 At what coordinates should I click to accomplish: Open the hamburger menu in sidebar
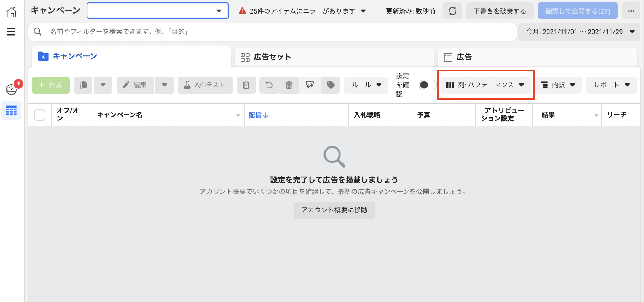(x=11, y=32)
